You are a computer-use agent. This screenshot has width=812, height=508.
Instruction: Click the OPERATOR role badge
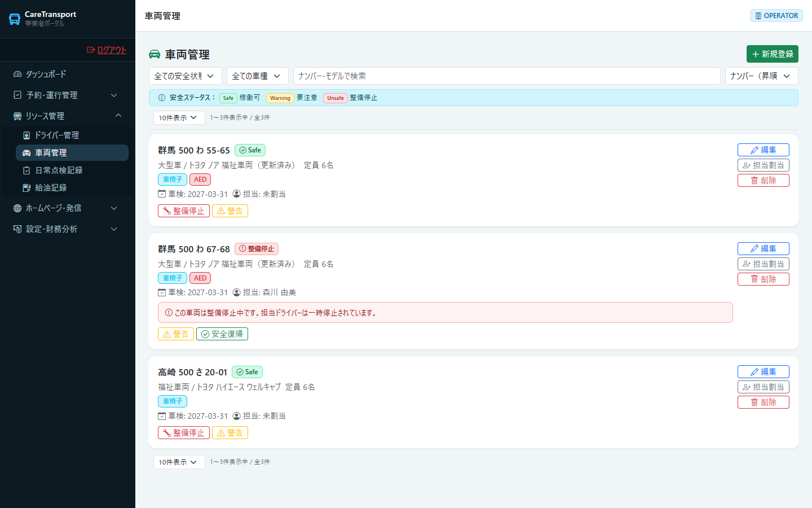click(x=776, y=16)
